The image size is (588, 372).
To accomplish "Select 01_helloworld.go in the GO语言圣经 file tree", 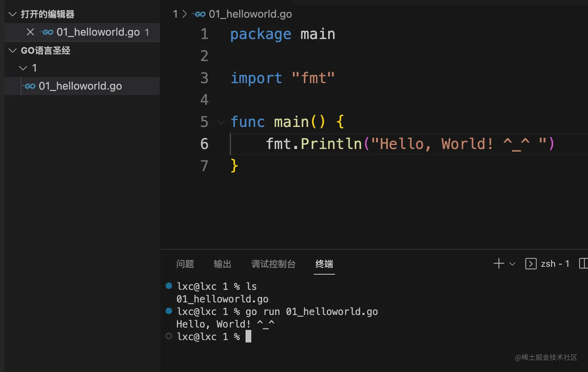I will 82,86.
